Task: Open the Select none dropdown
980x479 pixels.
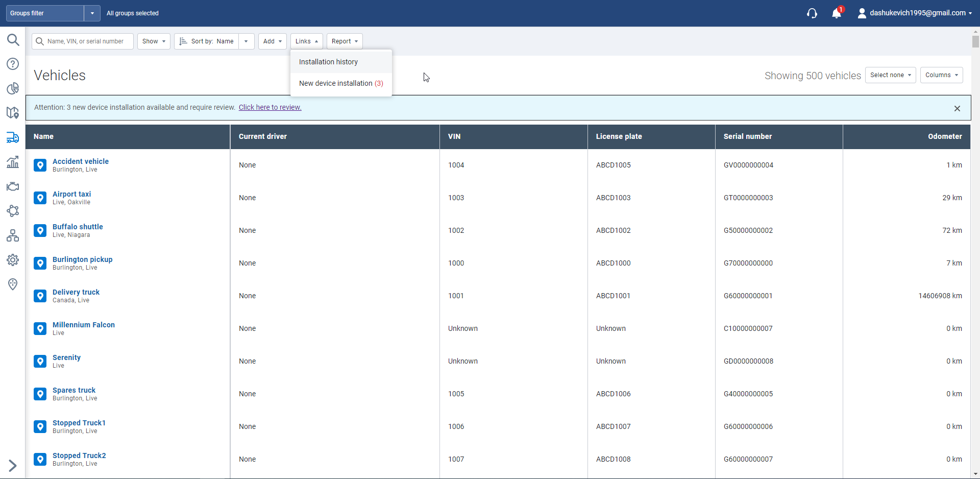Action: point(890,75)
